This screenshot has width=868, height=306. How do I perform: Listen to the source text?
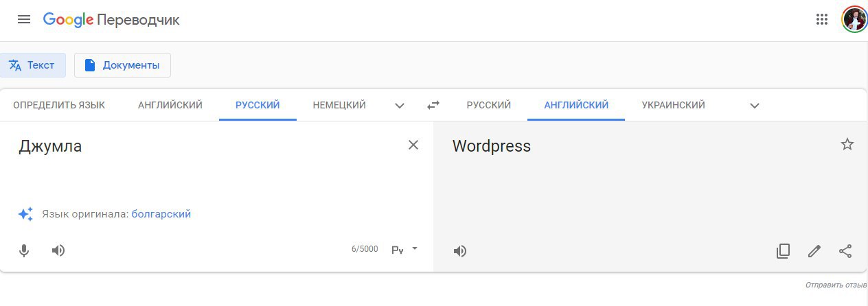pyautogui.click(x=58, y=250)
